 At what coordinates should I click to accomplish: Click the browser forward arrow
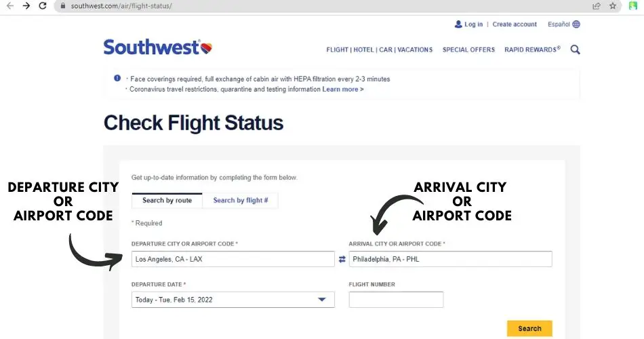(x=26, y=6)
